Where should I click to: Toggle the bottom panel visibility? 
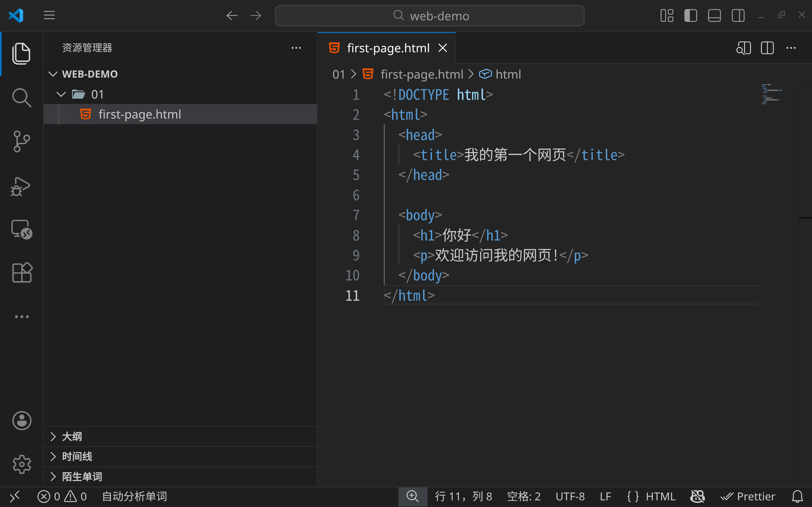pos(714,16)
